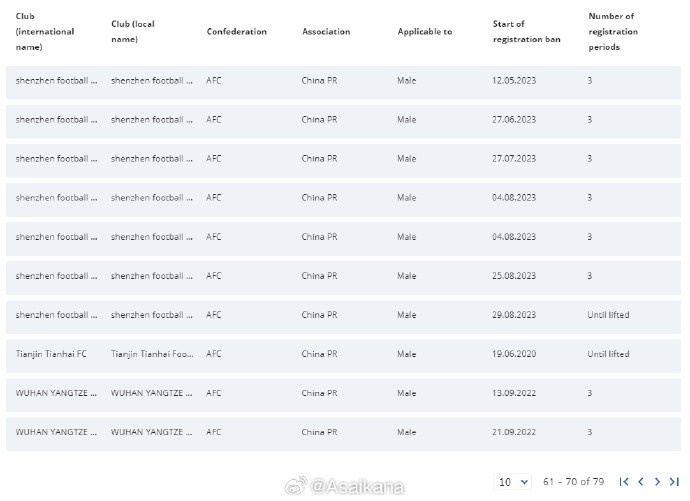Screen dimensions: 690x501
Task: Click Male in the 27.06.2023 row
Action: click(407, 120)
